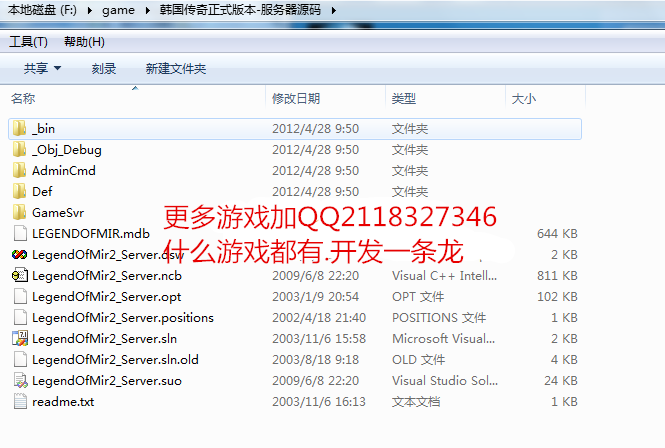Select the GameSvr folder name
The image size is (665, 448).
58,213
